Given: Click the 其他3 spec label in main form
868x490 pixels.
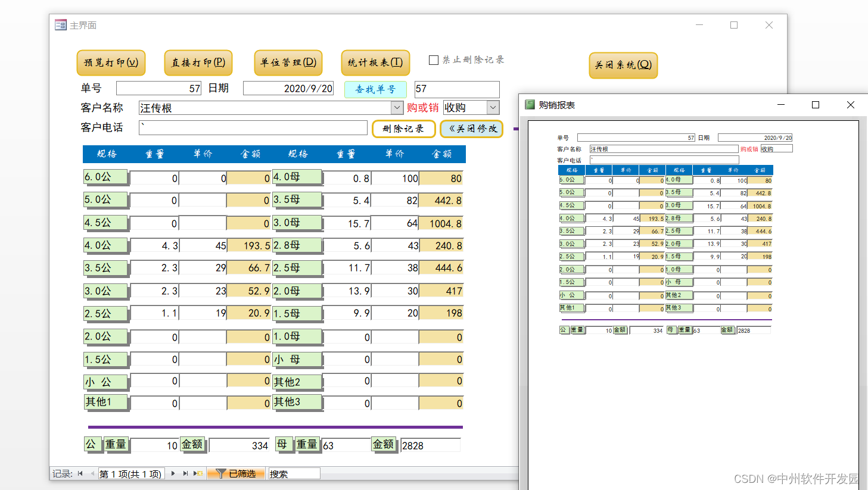Looking at the screenshot, I should click(x=297, y=402).
